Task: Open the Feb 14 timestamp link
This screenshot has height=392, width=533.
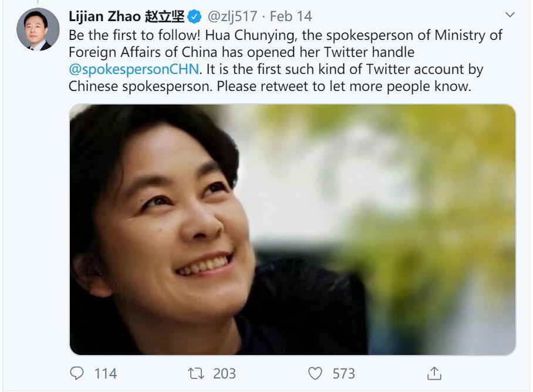Action: click(291, 16)
